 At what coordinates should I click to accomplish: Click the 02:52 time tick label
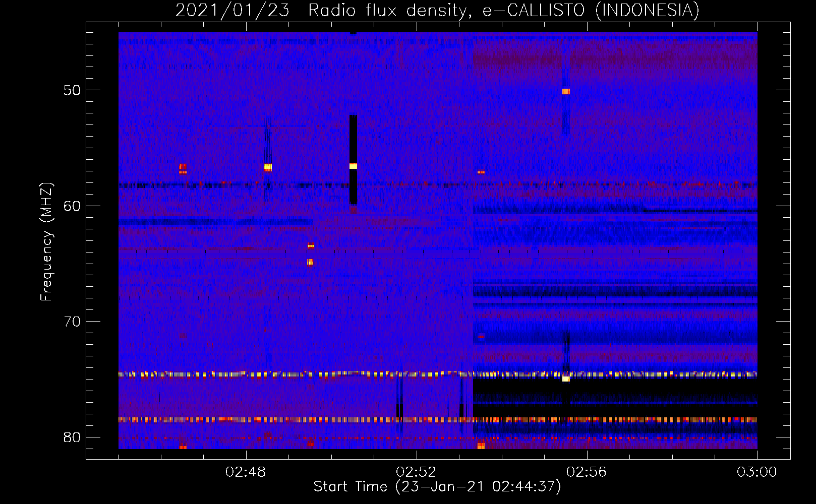416,472
